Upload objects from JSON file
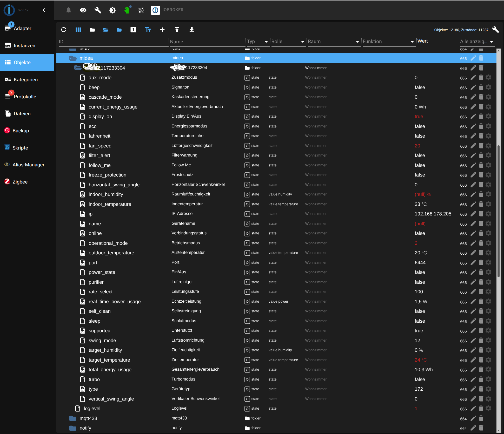This screenshot has height=434, width=504. [x=177, y=30]
